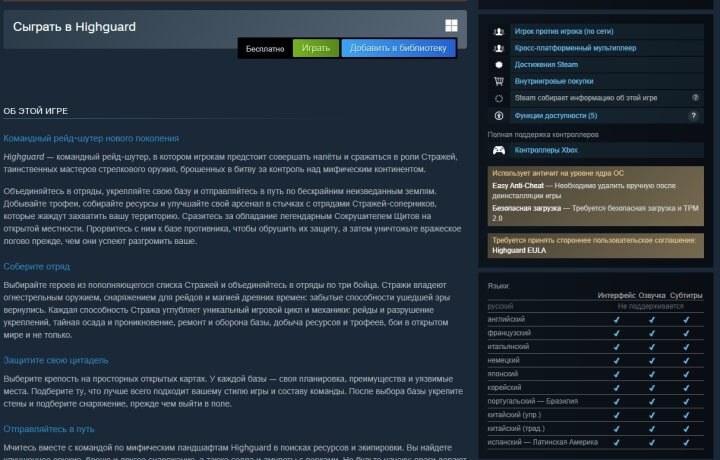Click the Озвучка column header
This screenshot has width=720, height=460.
652,295
